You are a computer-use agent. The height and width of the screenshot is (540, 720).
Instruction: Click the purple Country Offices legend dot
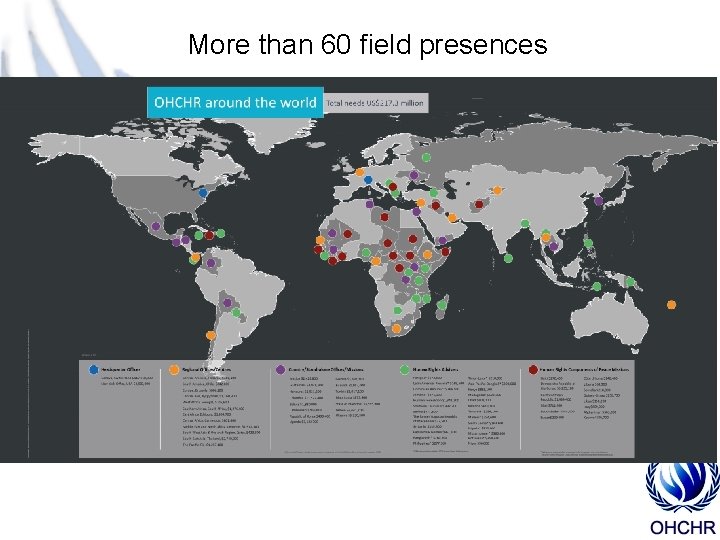[281, 370]
